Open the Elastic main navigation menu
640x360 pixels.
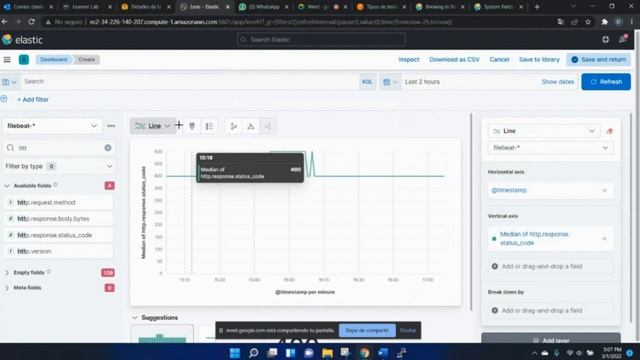pos(7,60)
